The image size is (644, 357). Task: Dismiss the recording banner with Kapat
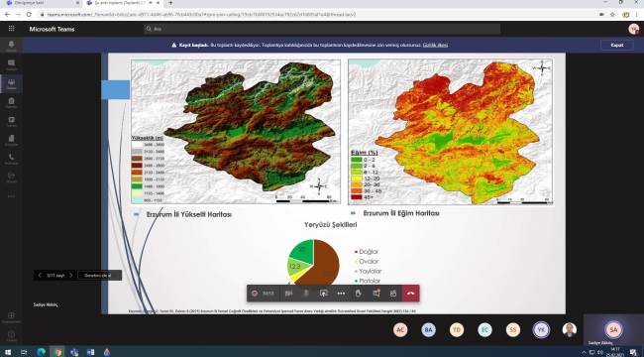point(617,46)
